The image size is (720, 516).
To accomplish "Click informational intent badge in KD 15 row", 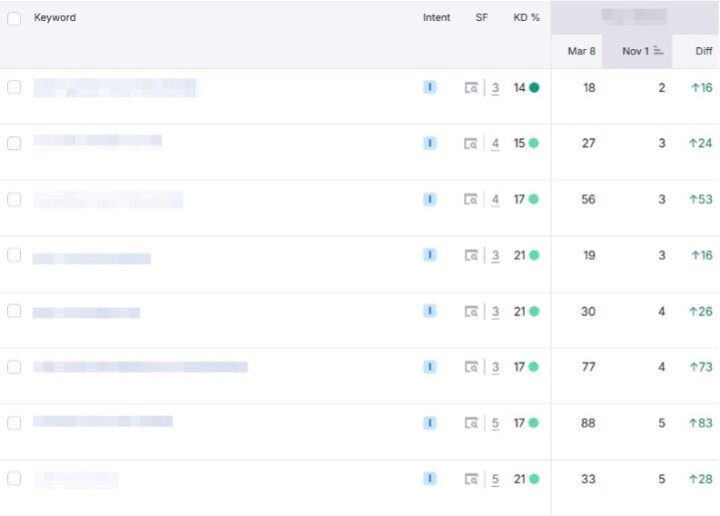I will (430, 143).
